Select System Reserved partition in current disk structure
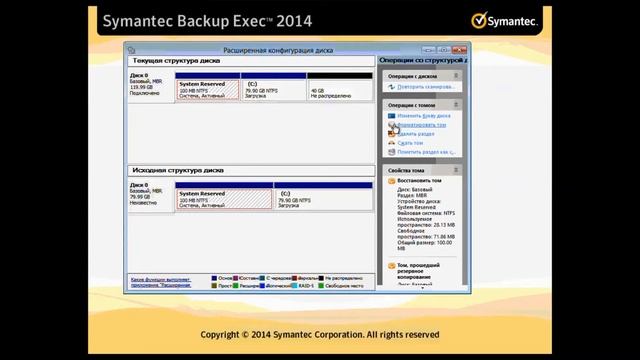 [208, 89]
